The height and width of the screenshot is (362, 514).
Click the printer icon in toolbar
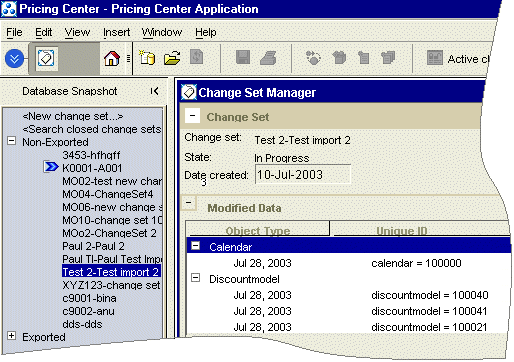[x=268, y=58]
